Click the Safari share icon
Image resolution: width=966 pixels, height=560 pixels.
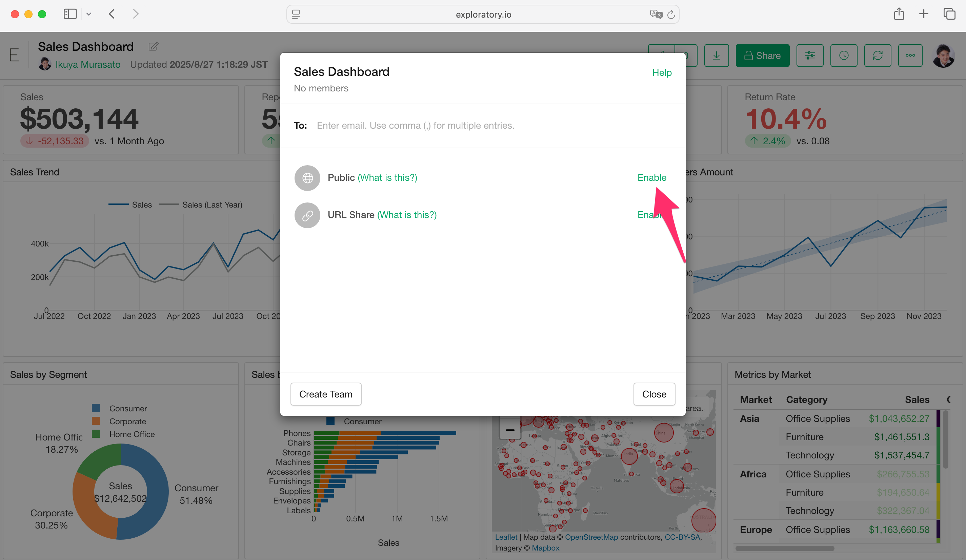[x=899, y=15]
